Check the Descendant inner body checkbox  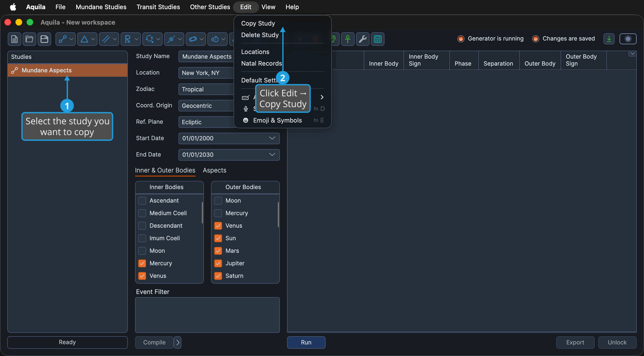[x=142, y=226]
